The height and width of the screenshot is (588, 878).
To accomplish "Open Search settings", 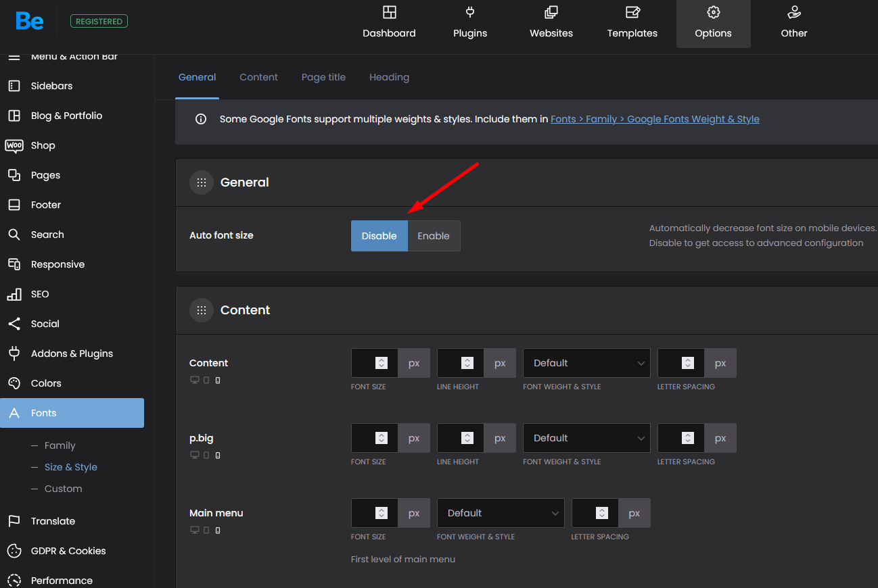I will [x=72, y=235].
